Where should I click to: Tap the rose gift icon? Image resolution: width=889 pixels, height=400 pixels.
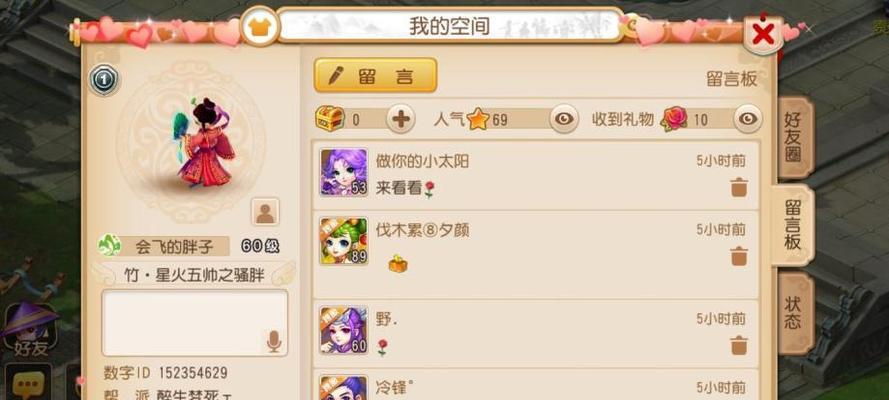pos(674,118)
